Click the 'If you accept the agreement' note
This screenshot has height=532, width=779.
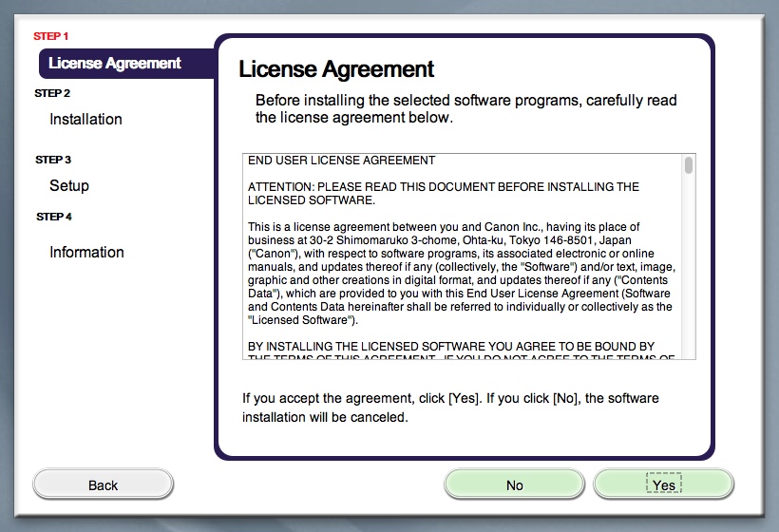pyautogui.click(x=450, y=408)
